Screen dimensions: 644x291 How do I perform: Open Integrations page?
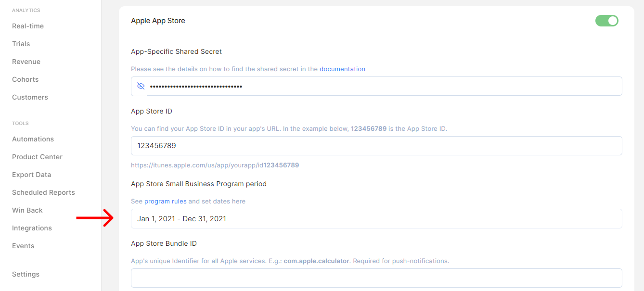click(32, 228)
